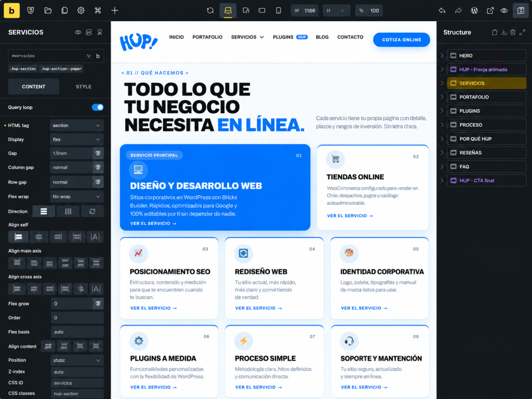Select PORTAFOLIO in the Structure panel
The height and width of the screenshot is (399, 532).
point(486,97)
